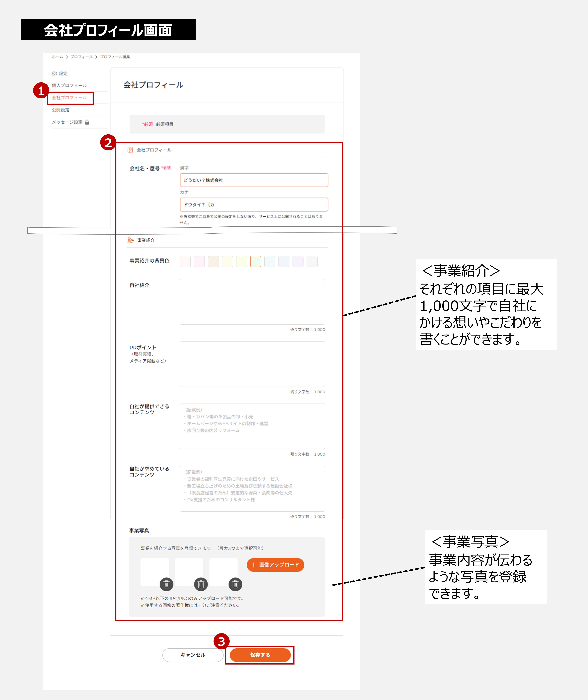Click the 自社が求めているコンテンツ text area
Image resolution: width=588 pixels, height=700 pixels.
[x=252, y=489]
